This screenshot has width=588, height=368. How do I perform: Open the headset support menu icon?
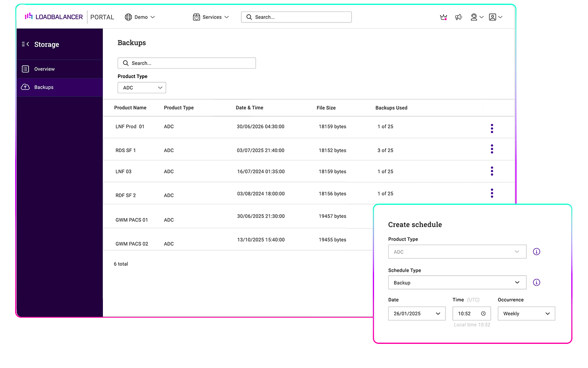click(x=477, y=17)
